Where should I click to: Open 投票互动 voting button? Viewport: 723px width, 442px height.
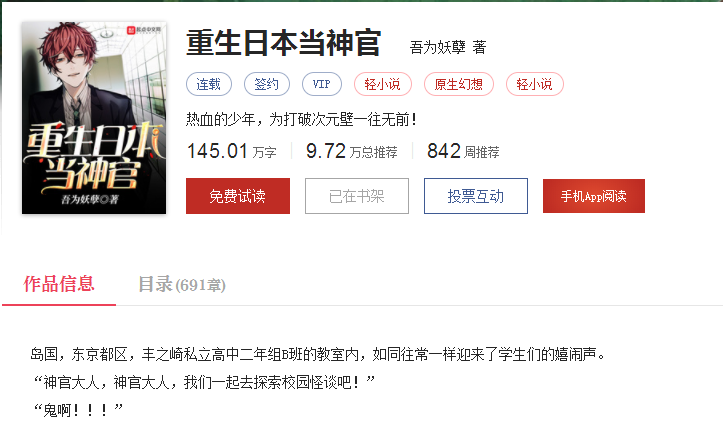coord(476,196)
